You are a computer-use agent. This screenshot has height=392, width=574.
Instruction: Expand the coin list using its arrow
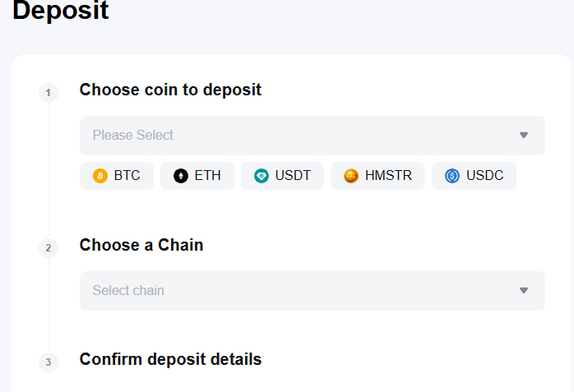click(x=524, y=136)
